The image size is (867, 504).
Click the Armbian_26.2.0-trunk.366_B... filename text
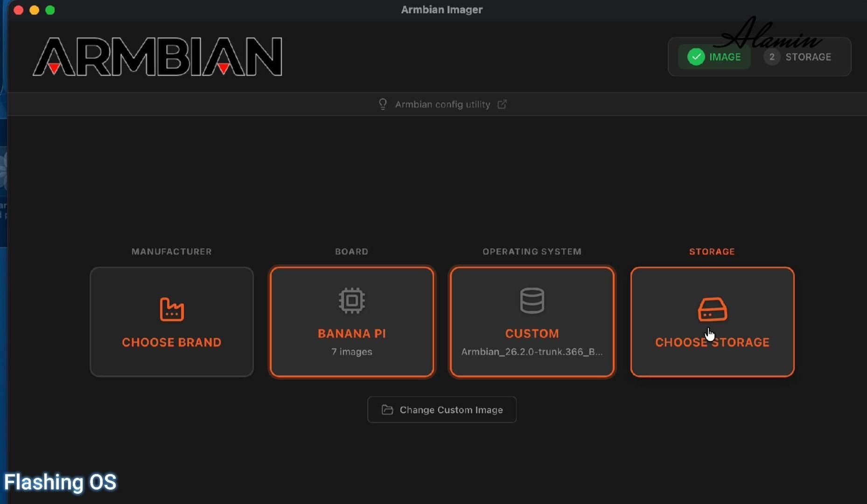point(532,351)
